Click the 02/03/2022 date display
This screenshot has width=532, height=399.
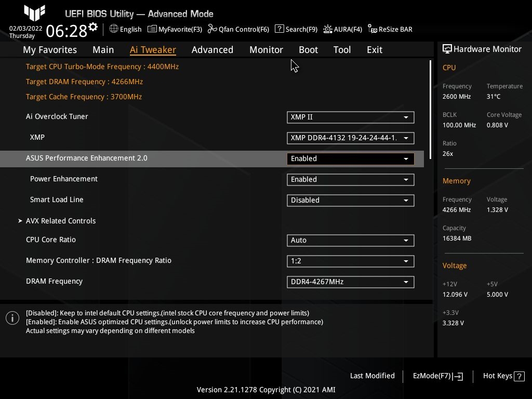click(26, 29)
